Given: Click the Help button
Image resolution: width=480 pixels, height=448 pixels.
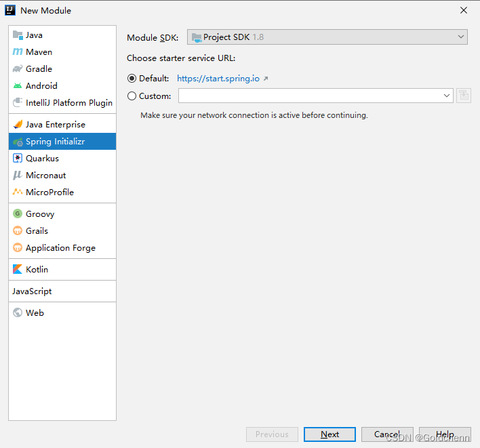Looking at the screenshot, I should pyautogui.click(x=445, y=434).
